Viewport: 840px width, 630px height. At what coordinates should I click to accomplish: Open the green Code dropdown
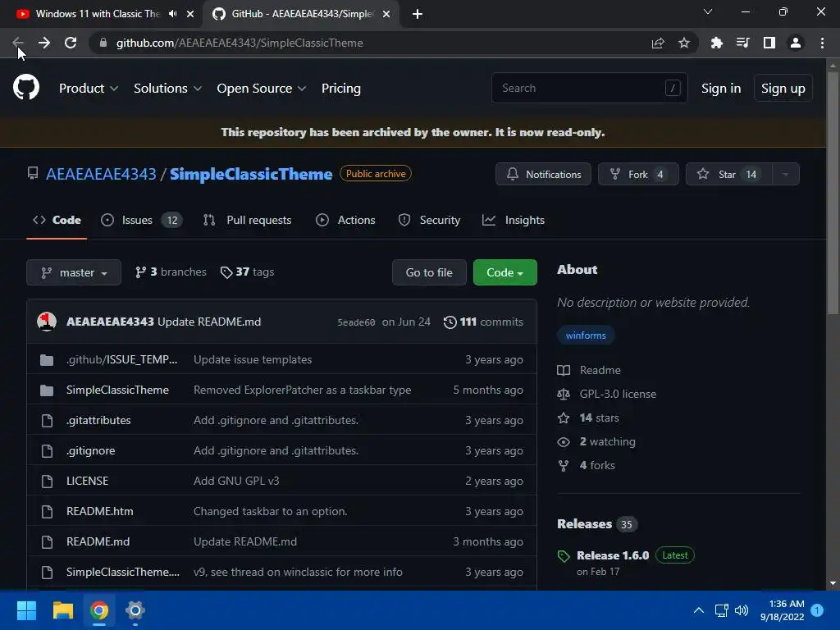[504, 272]
